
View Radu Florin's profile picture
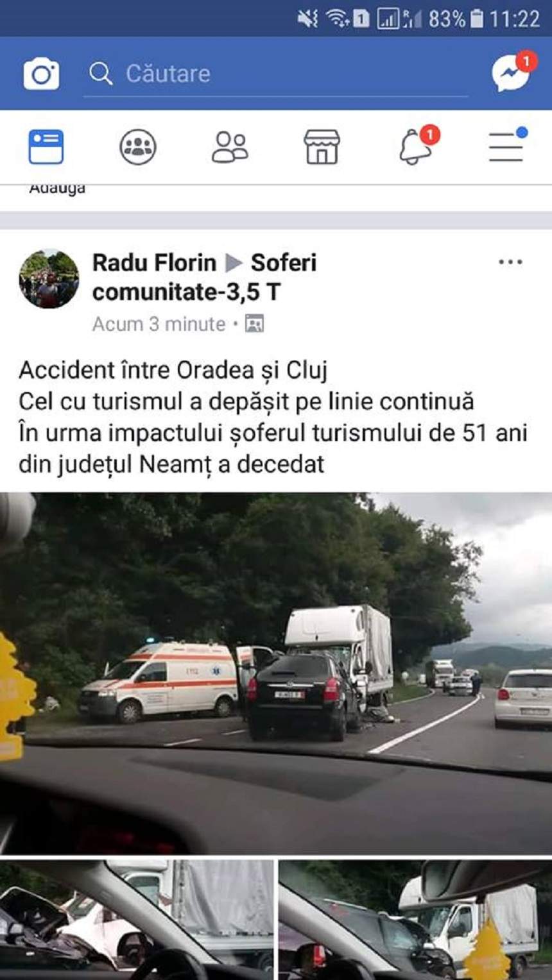[x=49, y=279]
